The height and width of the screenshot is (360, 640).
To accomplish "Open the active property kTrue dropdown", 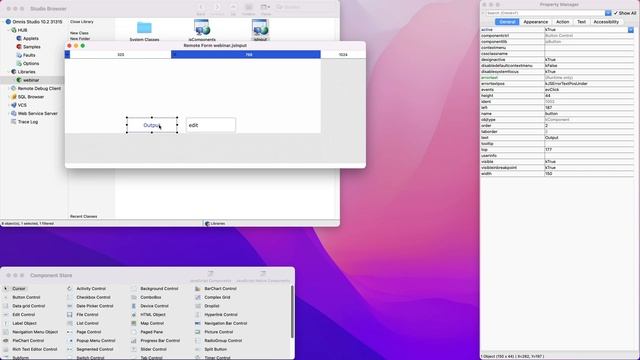I will (x=631, y=30).
